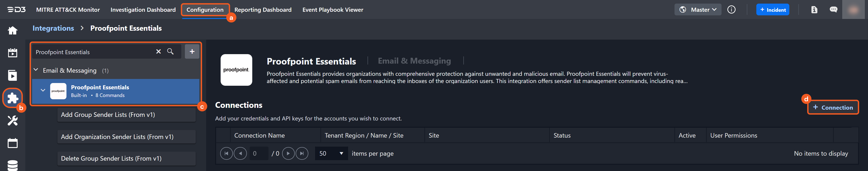Open the items per page dropdown
Viewport: 868px width, 171px height.
tap(331, 153)
